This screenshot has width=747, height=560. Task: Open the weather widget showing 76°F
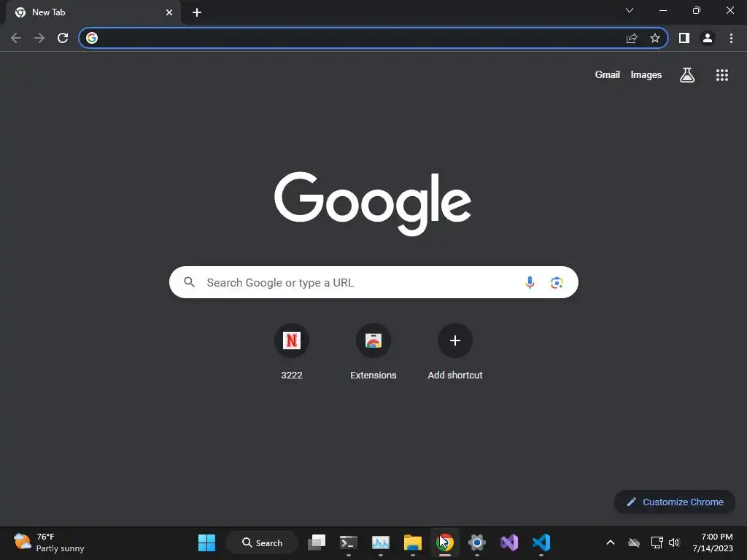(49, 542)
